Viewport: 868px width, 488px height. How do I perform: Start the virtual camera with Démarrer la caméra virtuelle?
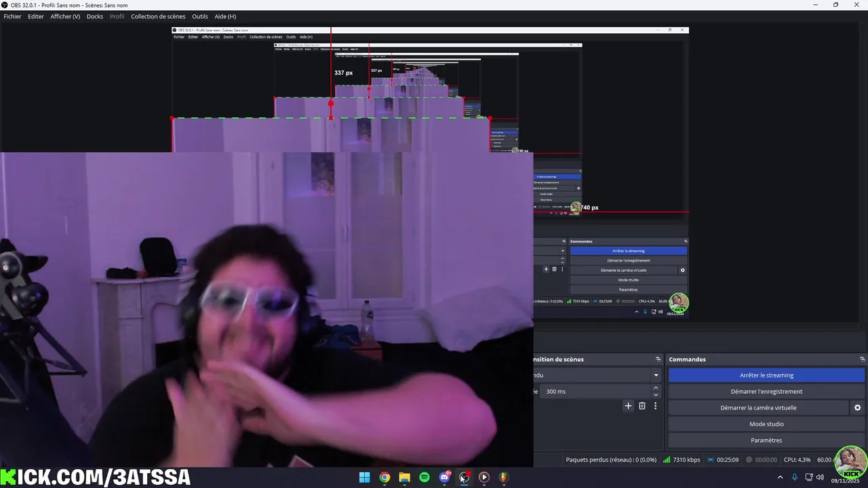pos(758,407)
